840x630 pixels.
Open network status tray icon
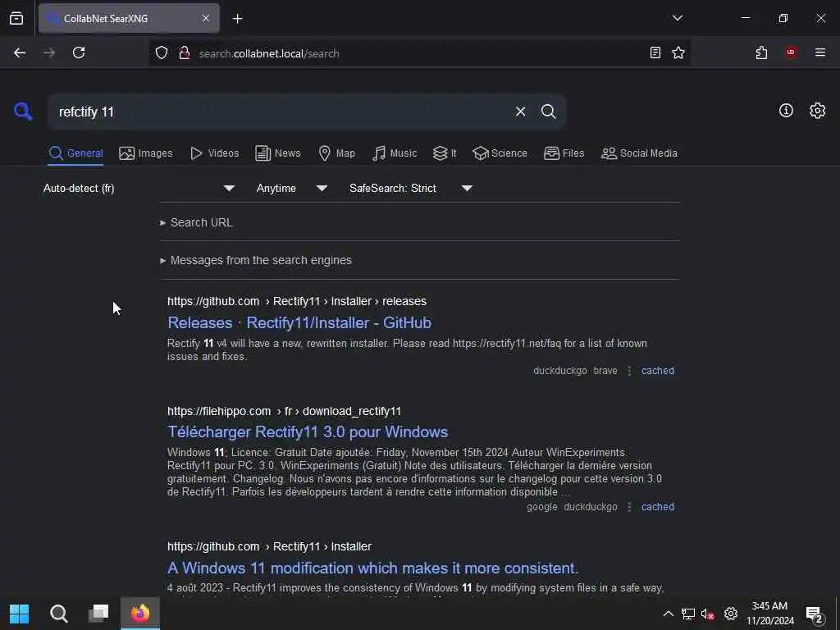click(688, 614)
